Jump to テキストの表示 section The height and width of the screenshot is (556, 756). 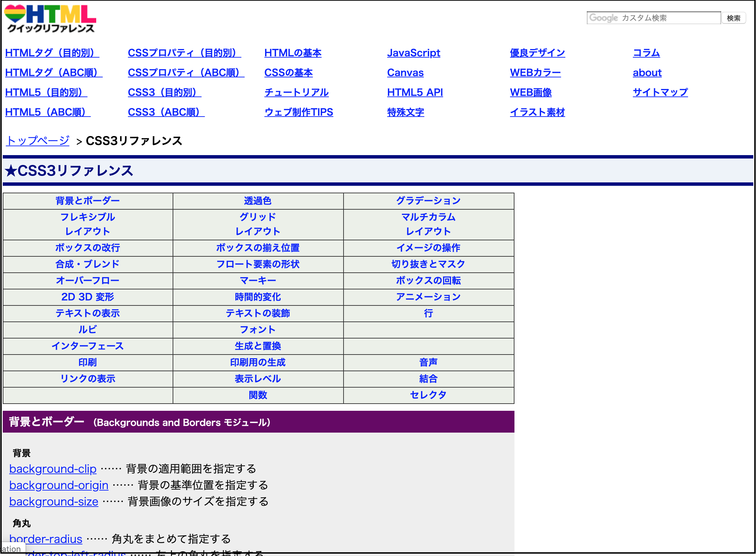pos(88,313)
